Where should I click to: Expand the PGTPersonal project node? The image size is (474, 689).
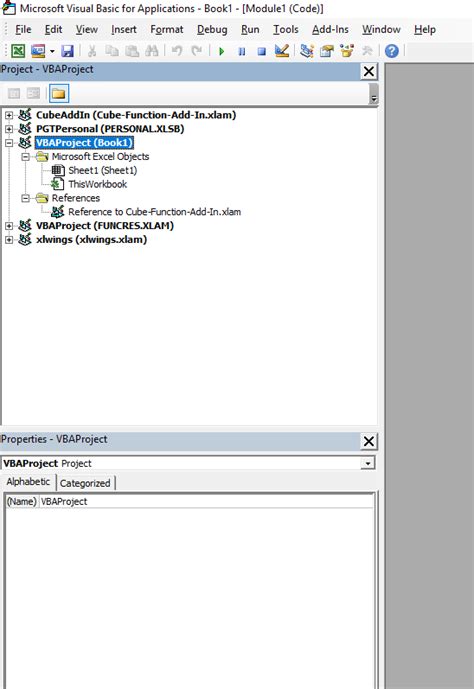coord(9,129)
